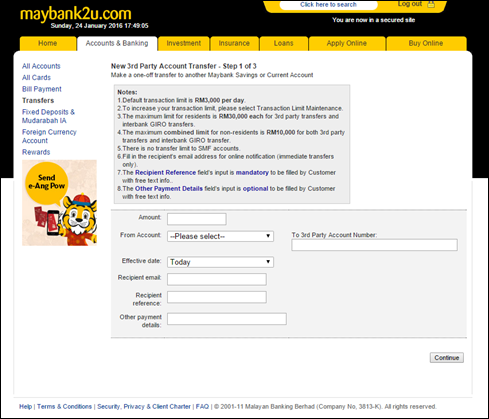Screen dimensions: 489x419
Task: Click the Other payment details field
Action: tap(227, 319)
